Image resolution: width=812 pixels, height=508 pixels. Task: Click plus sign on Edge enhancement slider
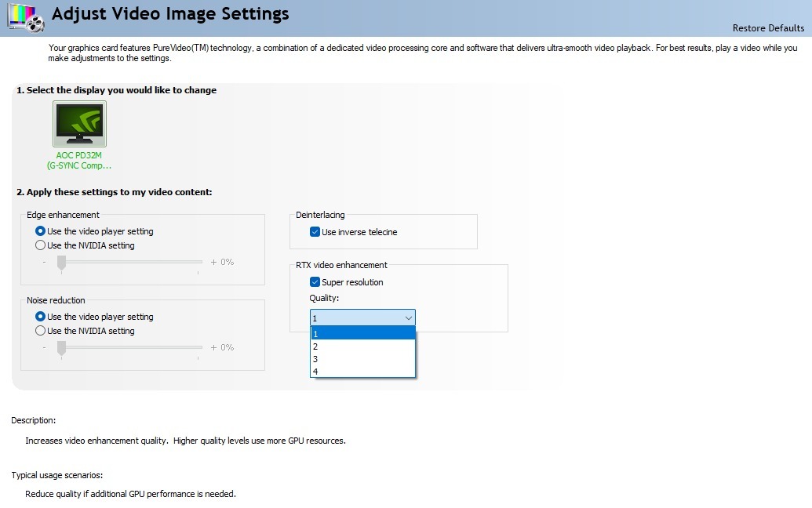(213, 262)
